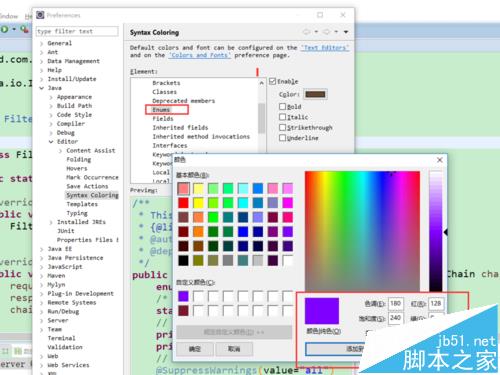Pick the magenta basic color swatch
Image resolution: width=500 pixels, height=375 pixels.
coord(287,203)
